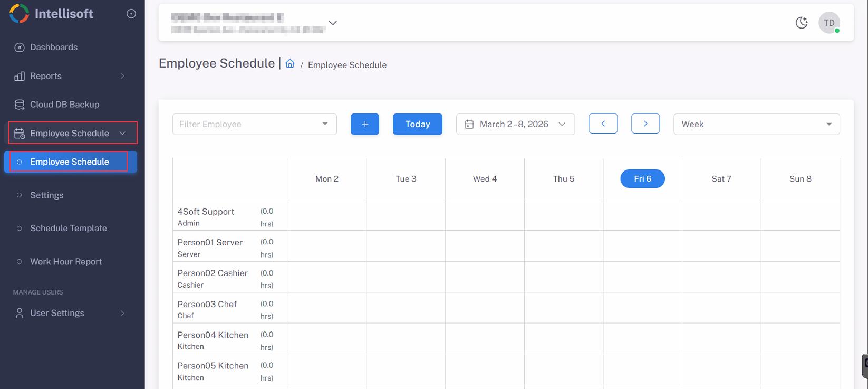The image size is (868, 389).
Task: Select the Thu 5 column header
Action: pyautogui.click(x=564, y=179)
